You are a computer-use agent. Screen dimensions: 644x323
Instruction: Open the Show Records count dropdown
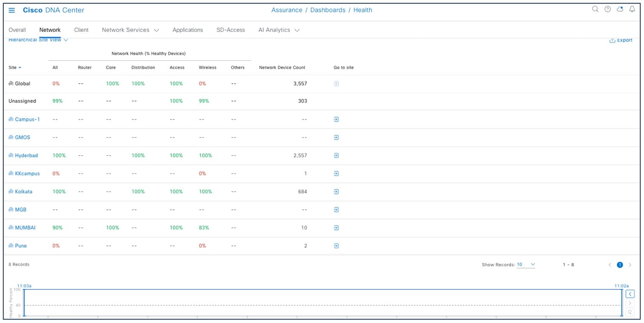tap(526, 265)
